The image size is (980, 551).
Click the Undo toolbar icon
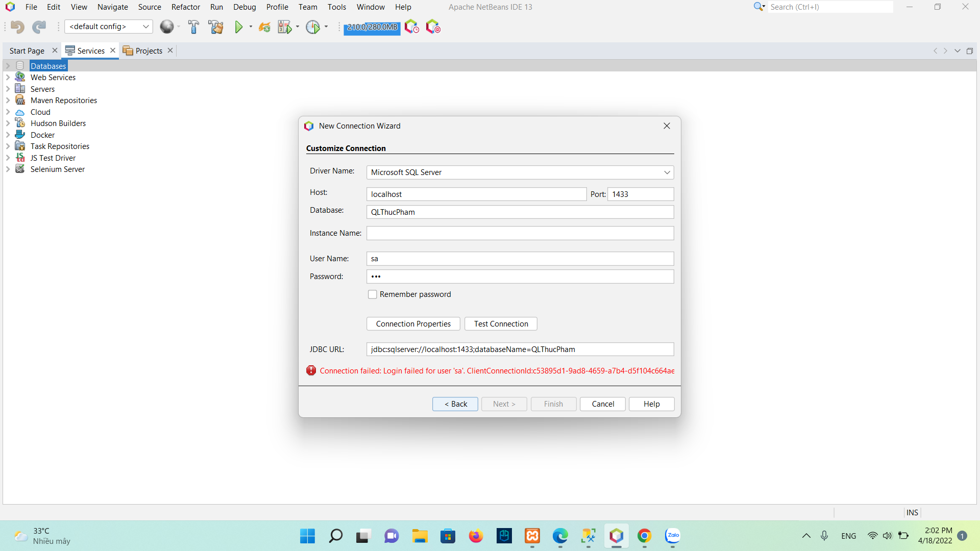[x=17, y=27]
